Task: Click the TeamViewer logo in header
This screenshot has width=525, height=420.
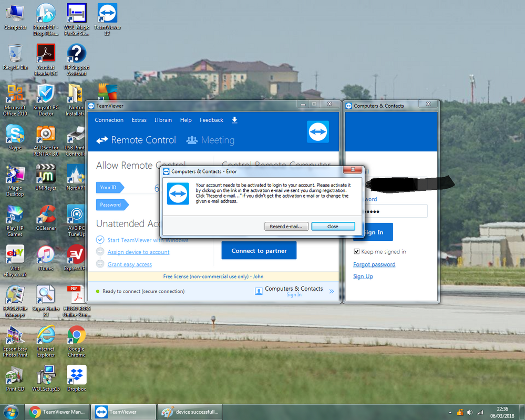Action: pos(318,131)
